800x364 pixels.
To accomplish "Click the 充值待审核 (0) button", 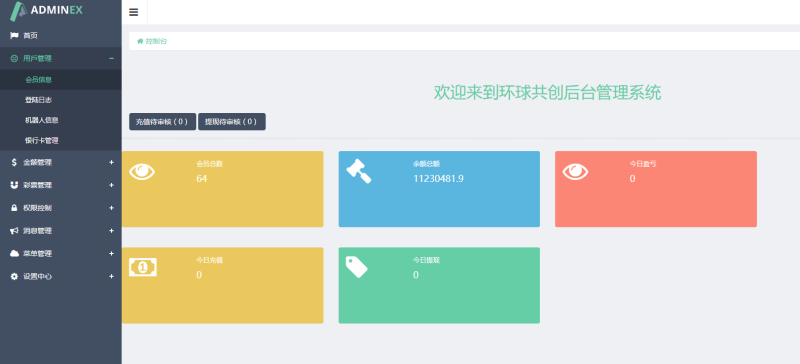I will pos(162,122).
